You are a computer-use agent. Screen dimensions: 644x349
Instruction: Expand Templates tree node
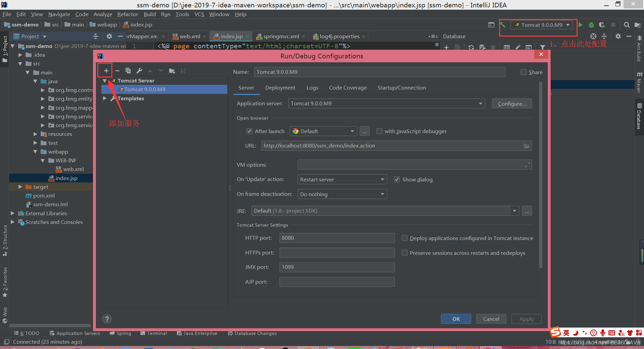pyautogui.click(x=105, y=98)
